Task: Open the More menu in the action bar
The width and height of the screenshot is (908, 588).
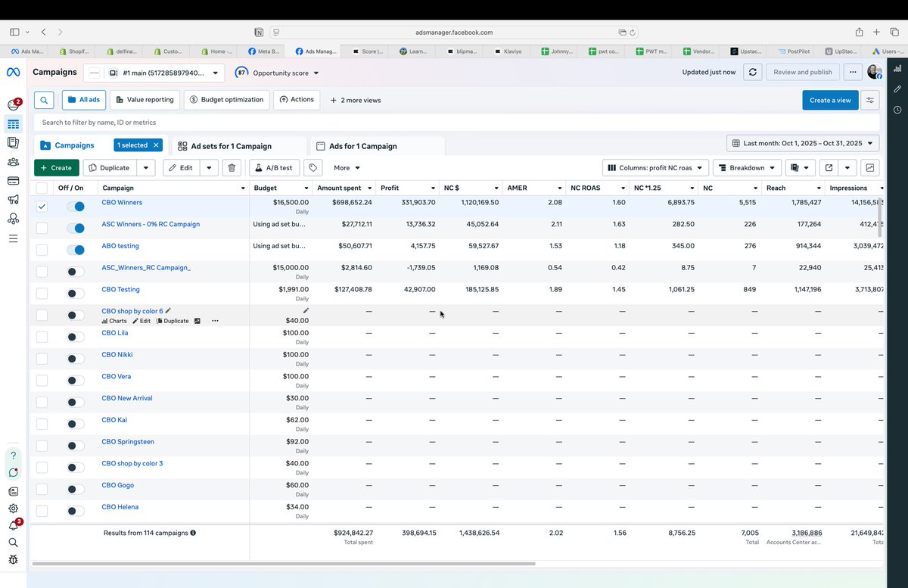Action: click(x=346, y=167)
